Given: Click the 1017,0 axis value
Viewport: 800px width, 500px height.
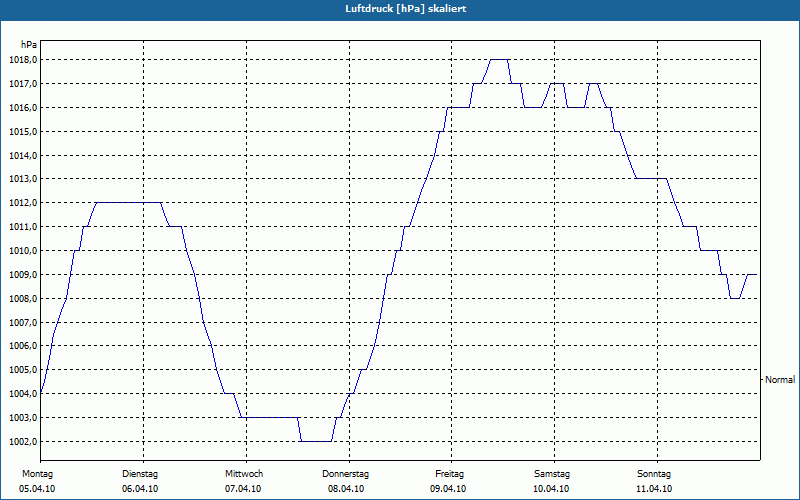Looking at the screenshot, I should click(x=22, y=84).
